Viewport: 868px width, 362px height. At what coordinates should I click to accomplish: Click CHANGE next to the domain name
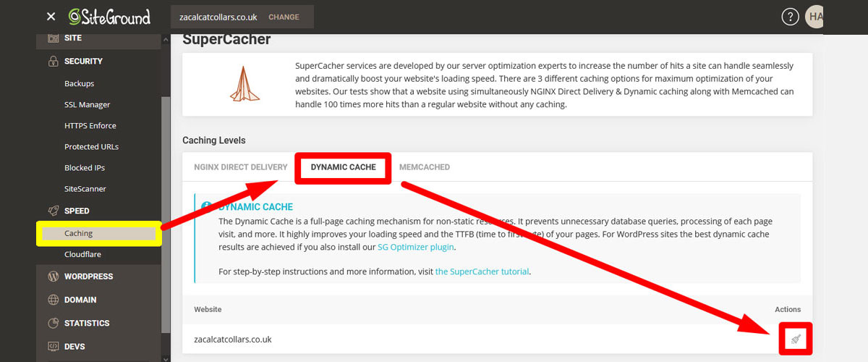tap(284, 17)
